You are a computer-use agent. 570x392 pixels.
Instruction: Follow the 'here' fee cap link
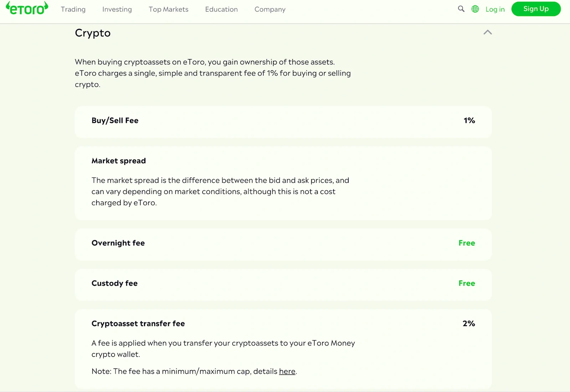coord(287,371)
